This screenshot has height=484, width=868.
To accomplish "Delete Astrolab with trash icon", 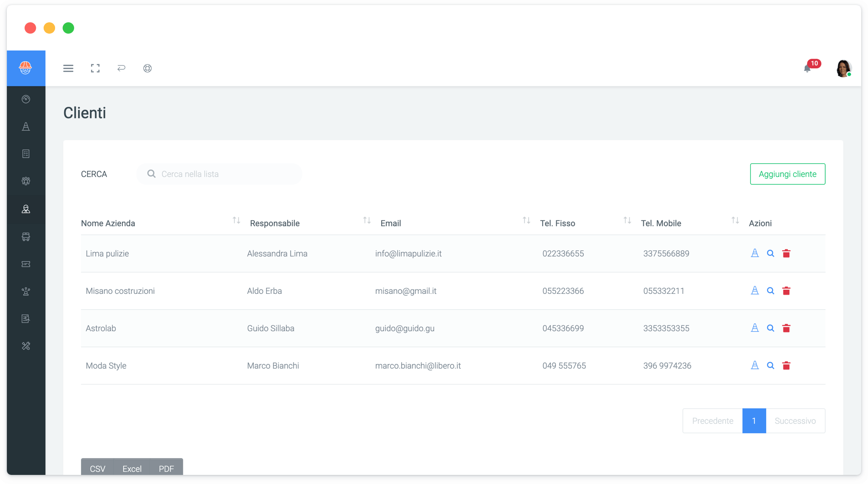I will (x=786, y=328).
